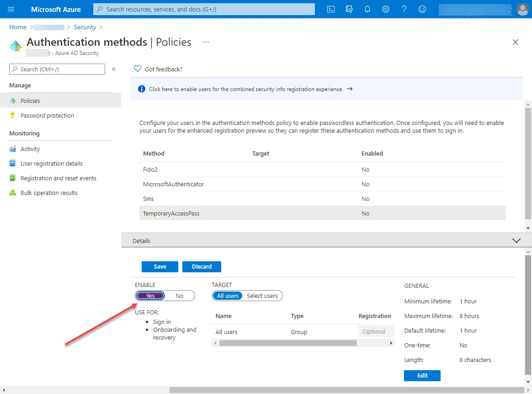Open the Policies menu item
This screenshot has height=394, width=532.
60,101
